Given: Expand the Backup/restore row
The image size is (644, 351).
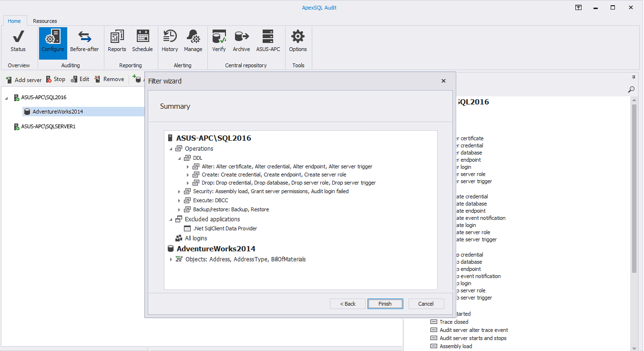Looking at the screenshot, I should click(x=179, y=210).
